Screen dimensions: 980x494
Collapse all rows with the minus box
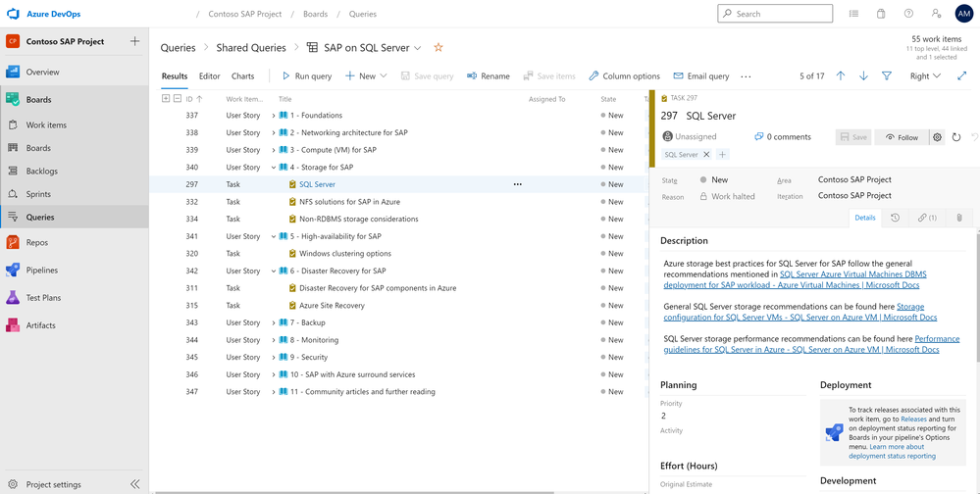(x=178, y=99)
